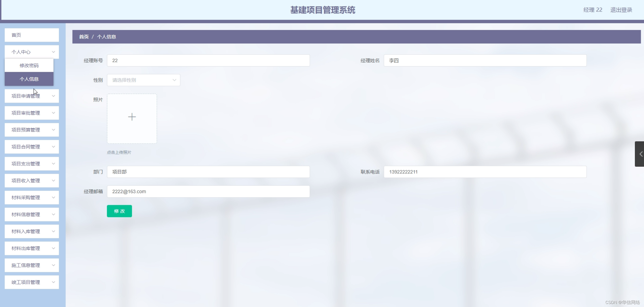This screenshot has height=307, width=644.
Task: Select 个人信息 in the sidebar
Action: 29,79
